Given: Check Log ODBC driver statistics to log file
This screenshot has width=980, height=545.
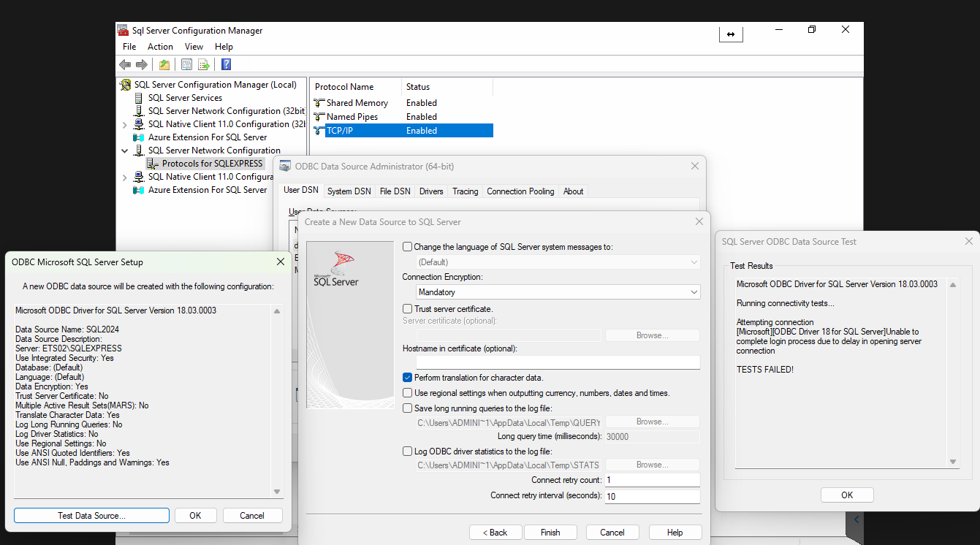Looking at the screenshot, I should tap(407, 451).
